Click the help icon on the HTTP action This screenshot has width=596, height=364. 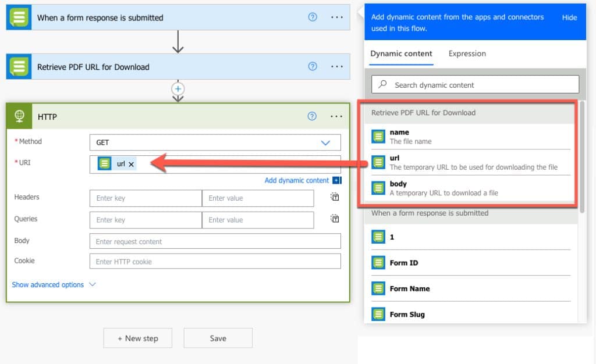[x=313, y=116]
